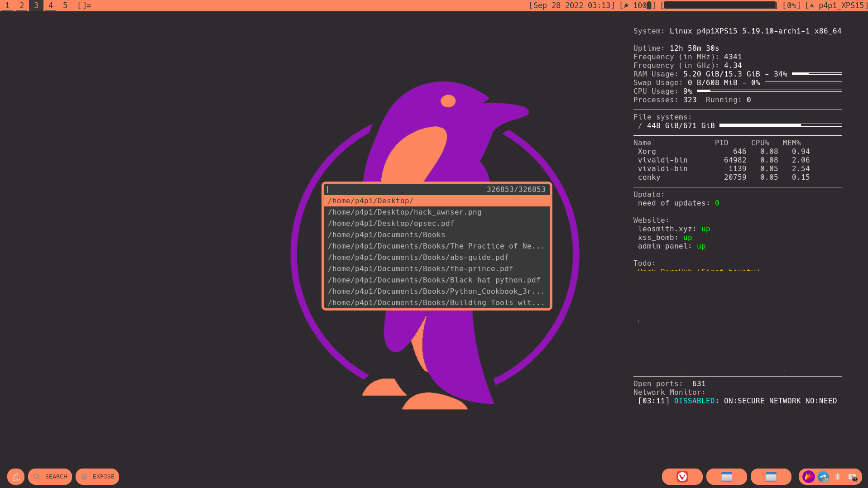Switch to workspace tag 2
This screenshot has height=488, width=868.
[22, 5]
